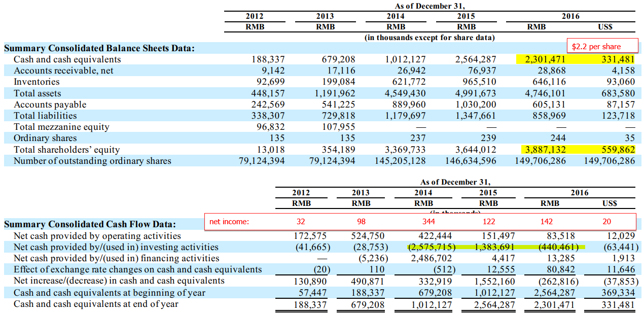This screenshot has width=644, height=314.
Task: Select the 'Net cash provided by operating activities' label
Action: [97, 236]
